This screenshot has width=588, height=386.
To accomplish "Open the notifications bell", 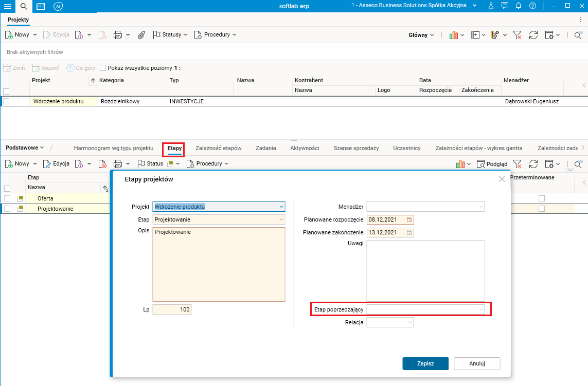I will pos(519,6).
